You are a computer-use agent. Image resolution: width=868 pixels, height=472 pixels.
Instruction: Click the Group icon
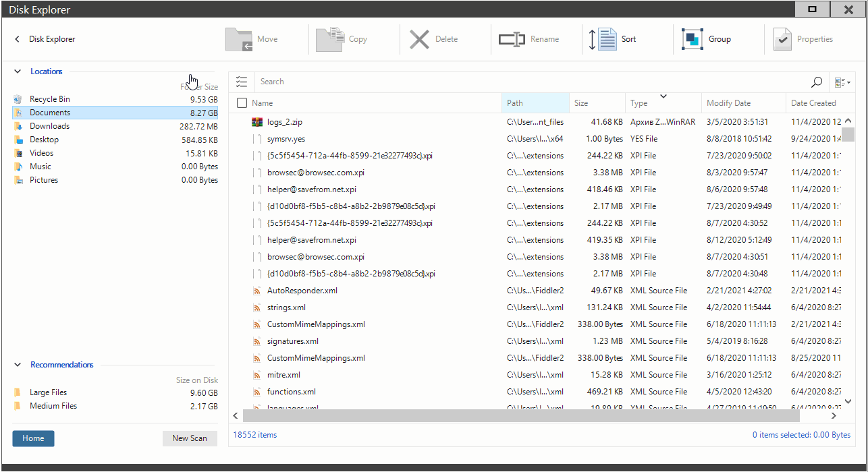tap(693, 39)
